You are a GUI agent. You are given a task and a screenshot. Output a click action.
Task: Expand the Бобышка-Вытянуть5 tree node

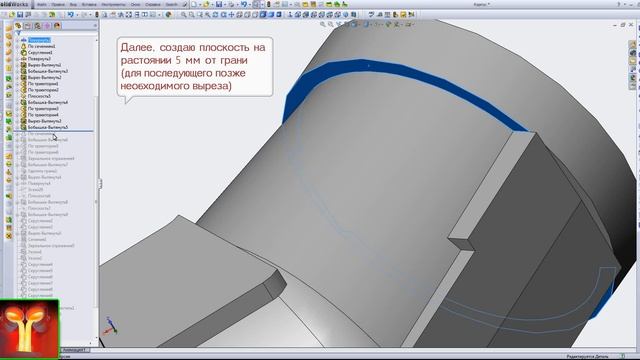(17, 127)
